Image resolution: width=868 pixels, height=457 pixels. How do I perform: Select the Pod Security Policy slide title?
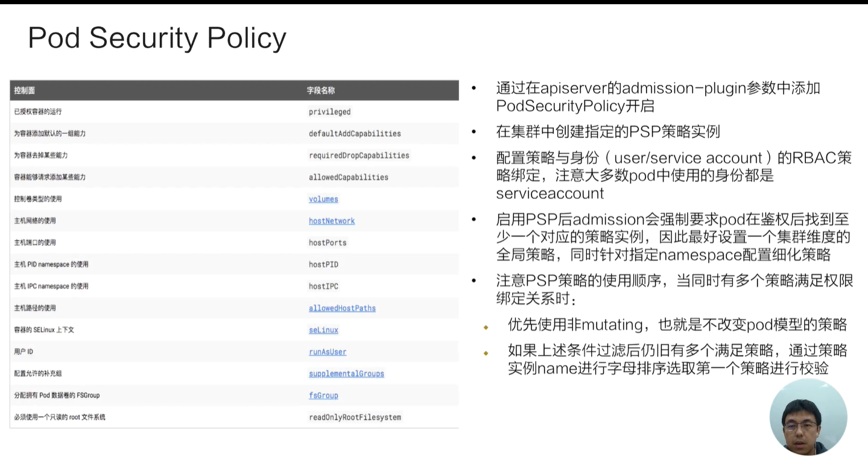pos(157,38)
